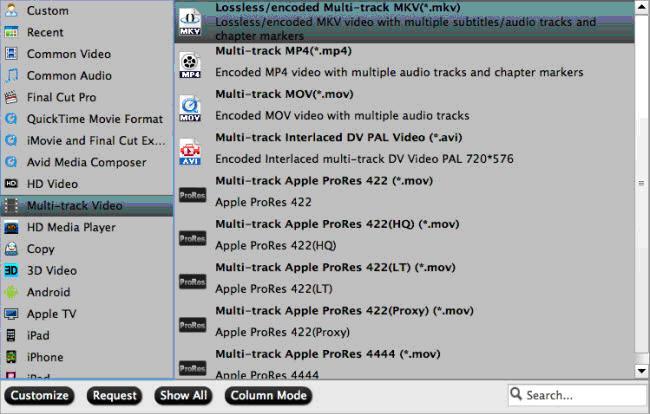Select Multi-track Interlaced DV PAL Video

(404, 151)
